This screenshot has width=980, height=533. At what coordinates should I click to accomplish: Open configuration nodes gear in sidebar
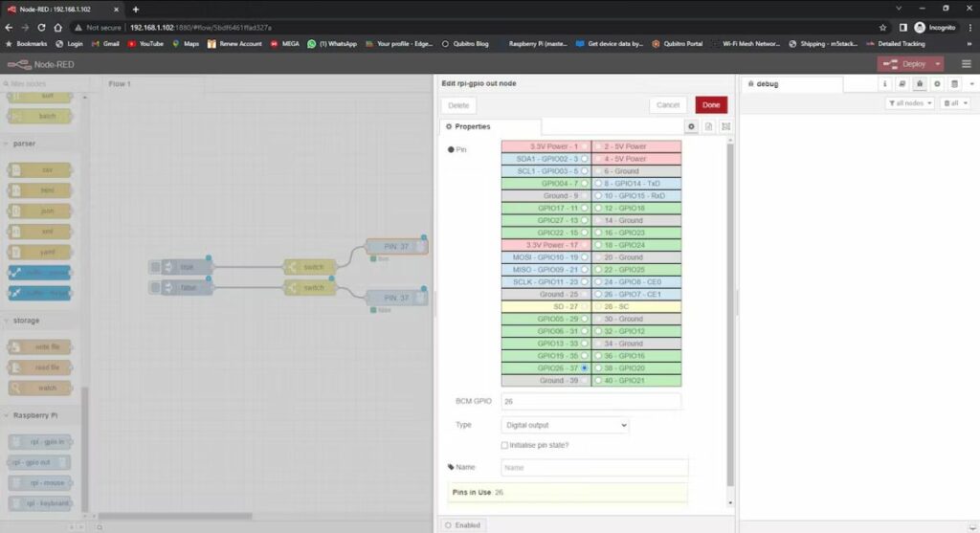[x=937, y=84]
